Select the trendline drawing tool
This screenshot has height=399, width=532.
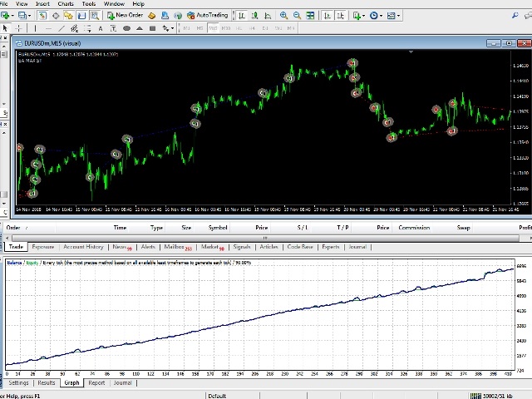click(x=62, y=28)
